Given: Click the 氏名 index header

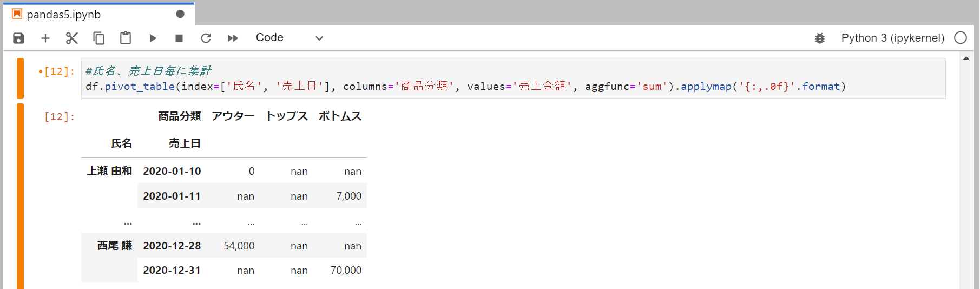Looking at the screenshot, I should tap(121, 143).
